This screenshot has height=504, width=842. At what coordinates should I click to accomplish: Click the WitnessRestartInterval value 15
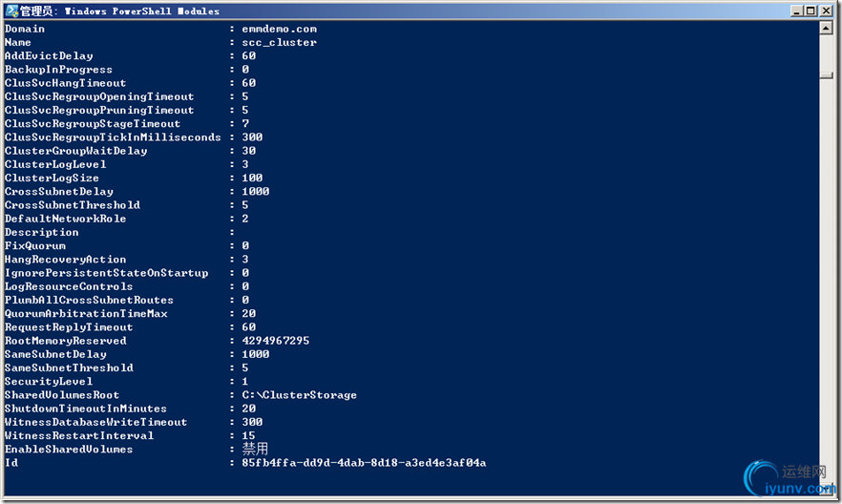248,436
